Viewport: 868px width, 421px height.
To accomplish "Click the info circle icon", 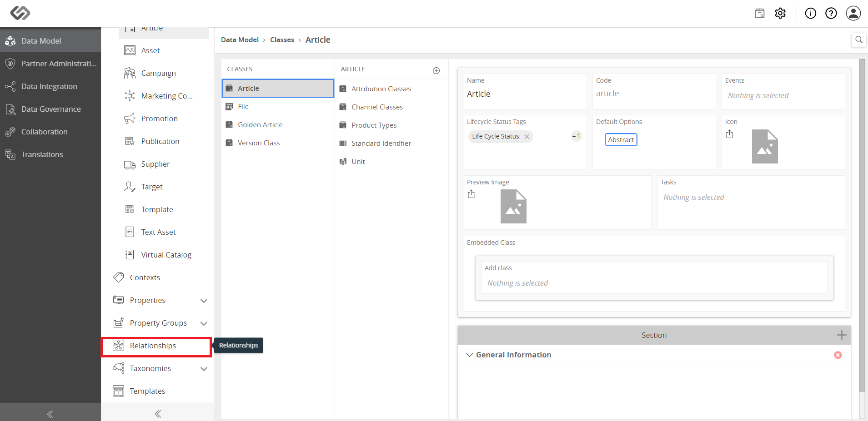I will coord(811,13).
